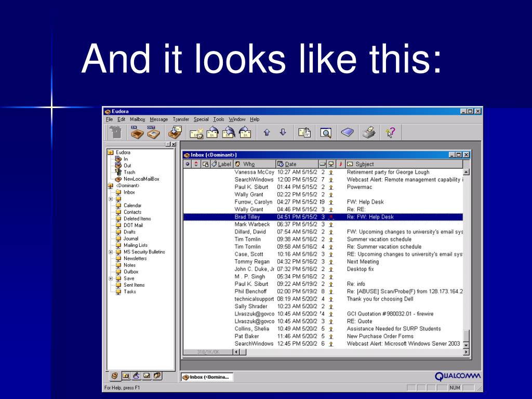This screenshot has height=399, width=532.
Task: Click the Reply All toolbar icon
Action: pos(229,132)
